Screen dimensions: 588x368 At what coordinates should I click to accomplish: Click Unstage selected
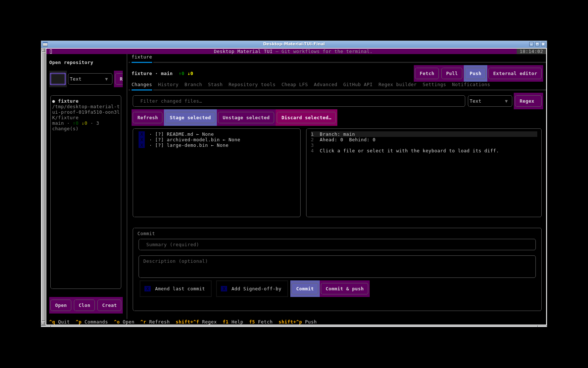[x=246, y=118]
